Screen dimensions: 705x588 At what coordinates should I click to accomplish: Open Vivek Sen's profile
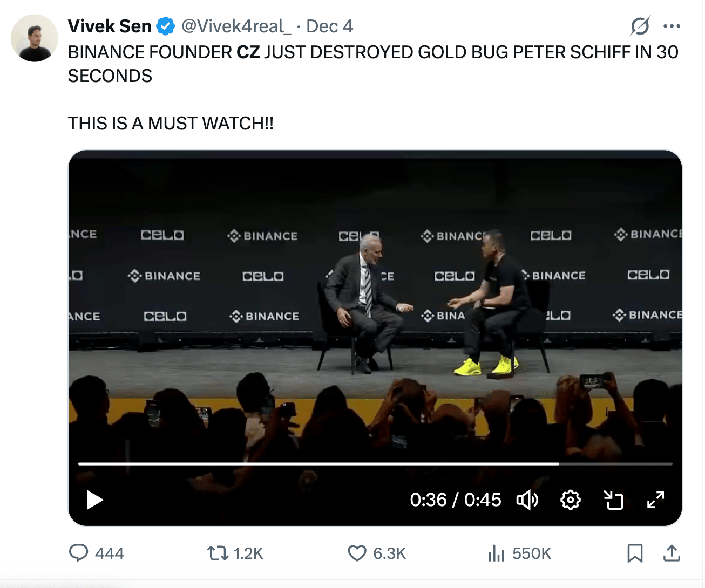[x=34, y=38]
